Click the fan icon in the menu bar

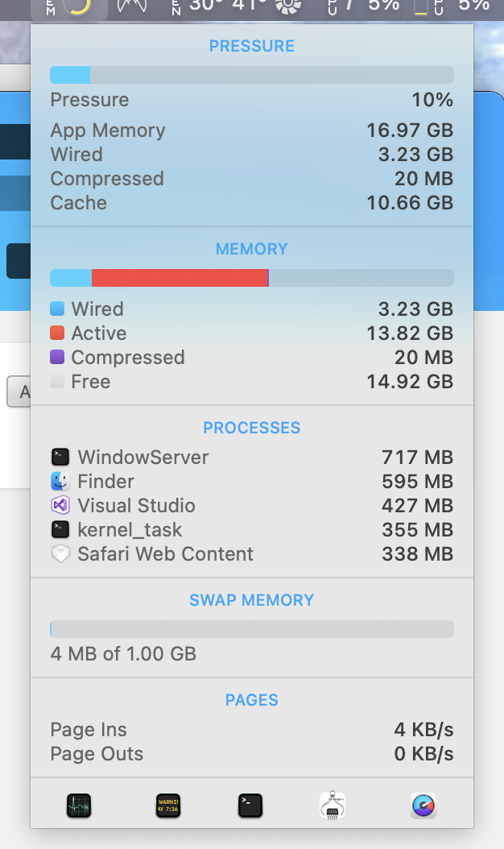tap(287, 6)
